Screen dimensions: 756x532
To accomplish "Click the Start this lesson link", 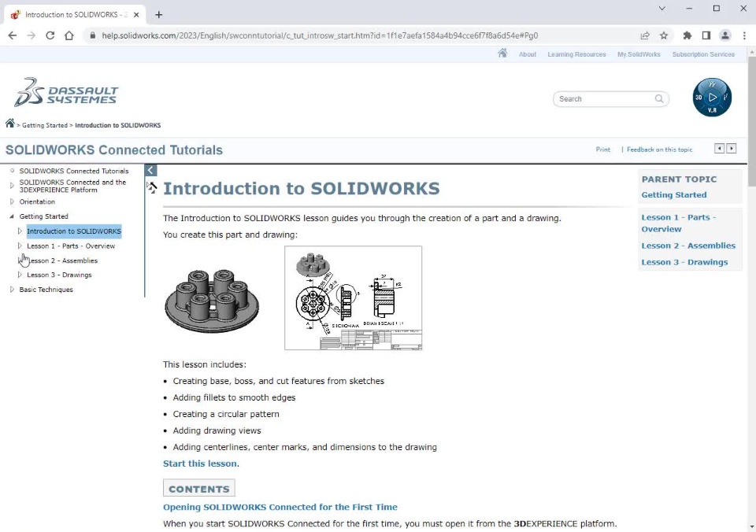I will [x=199, y=464].
